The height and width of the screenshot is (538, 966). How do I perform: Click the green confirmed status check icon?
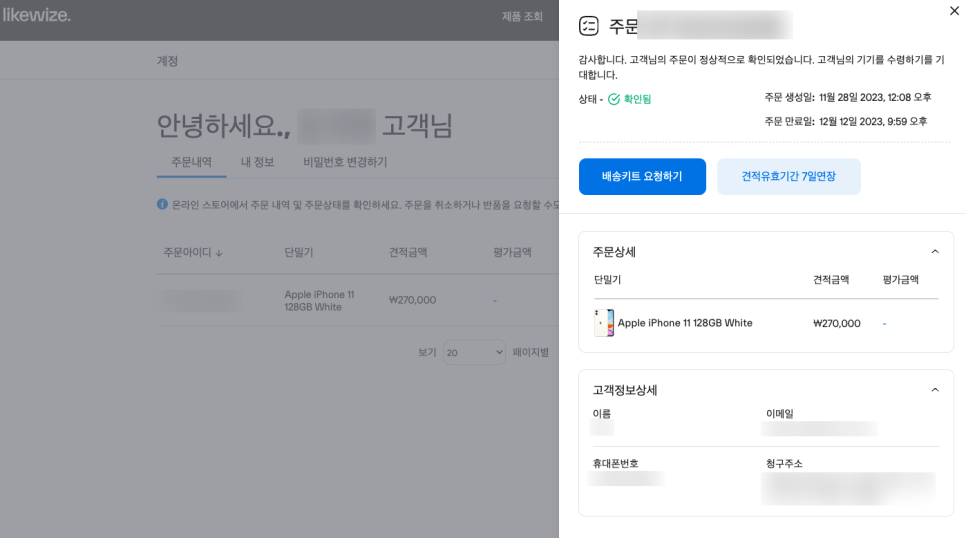[614, 99]
